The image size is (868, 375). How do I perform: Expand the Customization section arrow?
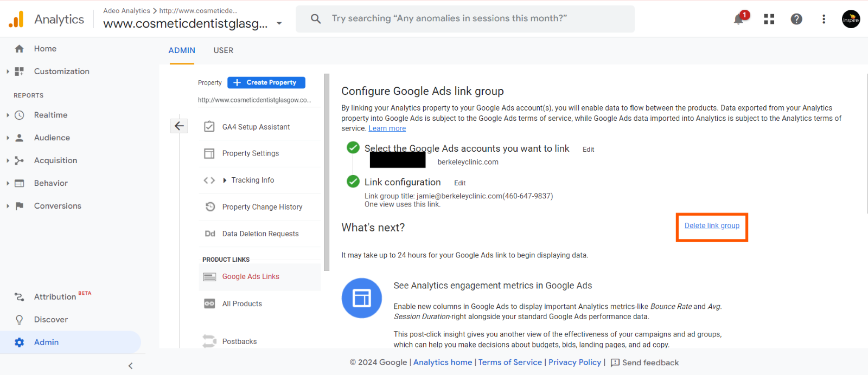click(8, 72)
